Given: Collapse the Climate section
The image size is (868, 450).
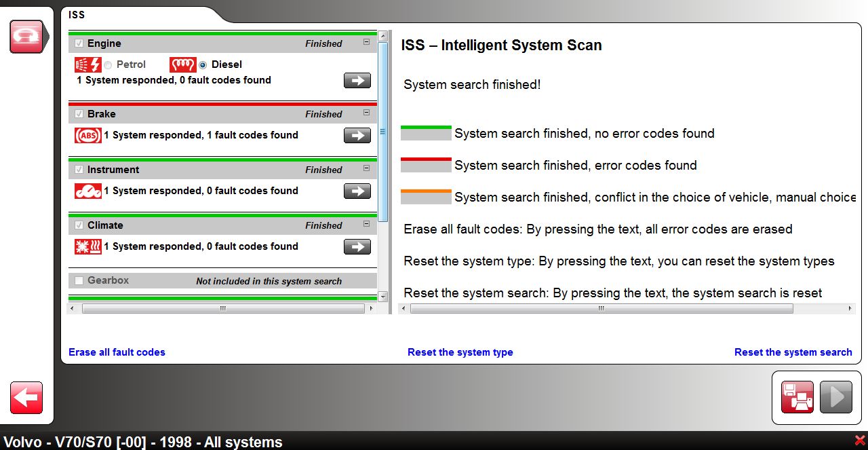Looking at the screenshot, I should tap(367, 224).
